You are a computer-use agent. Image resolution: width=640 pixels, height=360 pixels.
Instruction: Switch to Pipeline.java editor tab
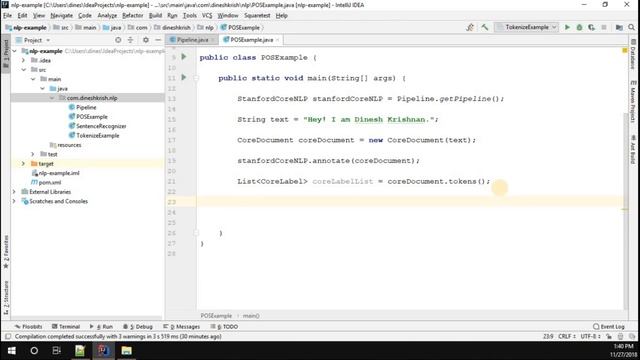[192, 40]
